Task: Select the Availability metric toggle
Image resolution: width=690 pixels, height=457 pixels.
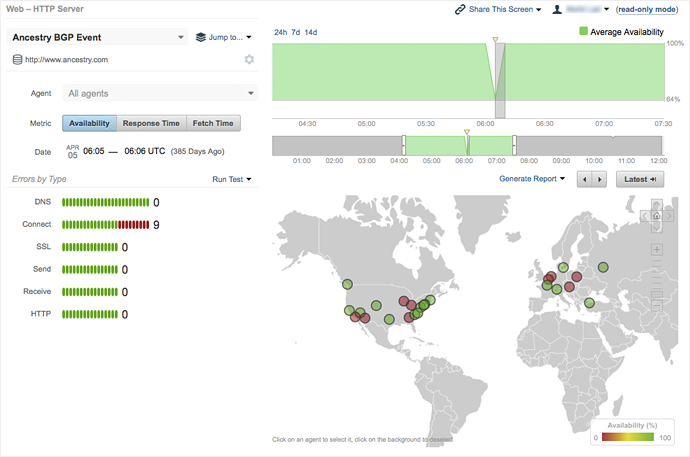Action: pyautogui.click(x=89, y=123)
